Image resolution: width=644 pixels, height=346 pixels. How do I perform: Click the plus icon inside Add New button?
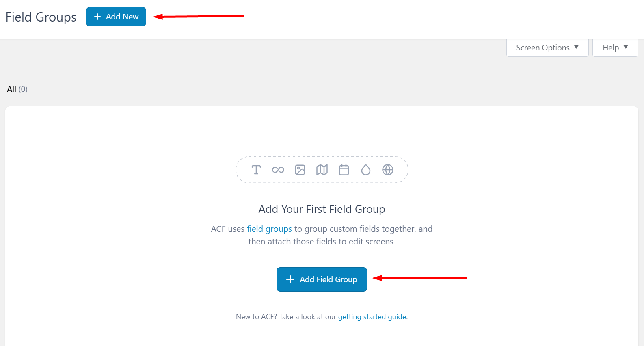[x=97, y=17]
